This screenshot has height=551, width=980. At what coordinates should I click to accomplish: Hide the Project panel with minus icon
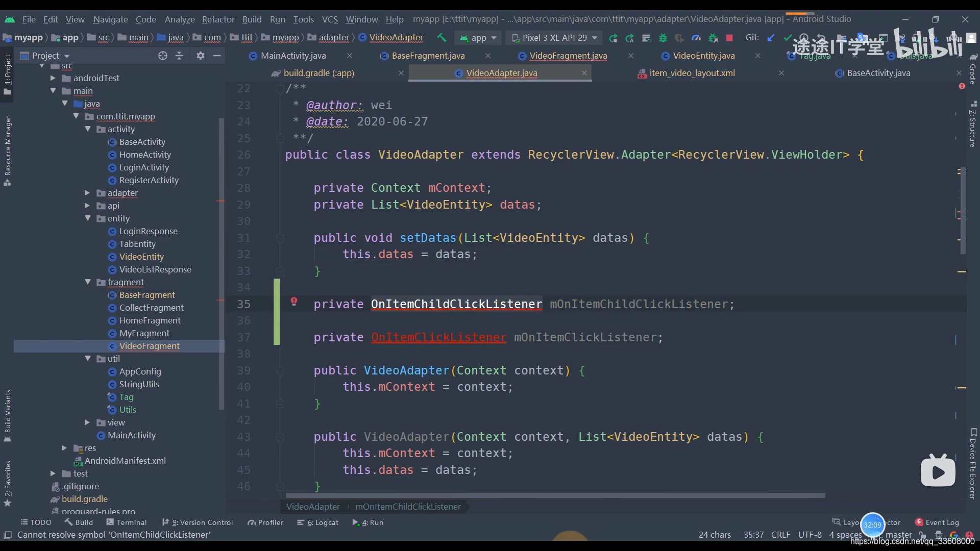(x=217, y=56)
